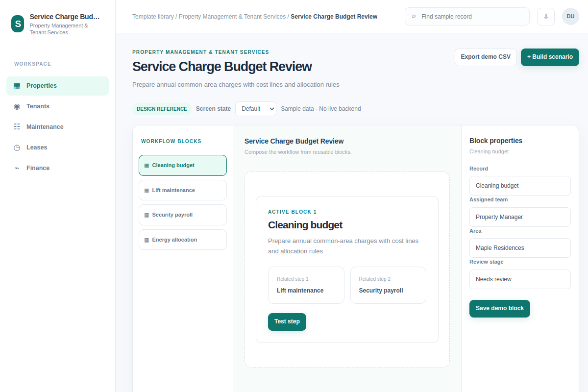Screen dimensions: 588x392
Task: Click the Test step button
Action: point(287,322)
